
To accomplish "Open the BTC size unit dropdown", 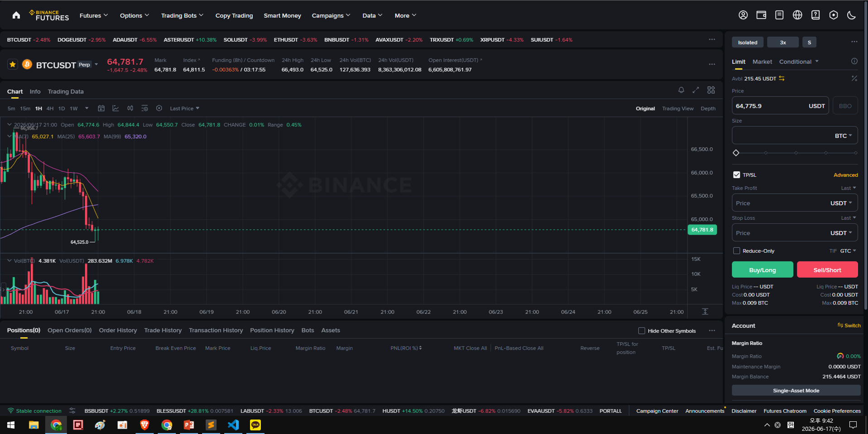I will (844, 136).
